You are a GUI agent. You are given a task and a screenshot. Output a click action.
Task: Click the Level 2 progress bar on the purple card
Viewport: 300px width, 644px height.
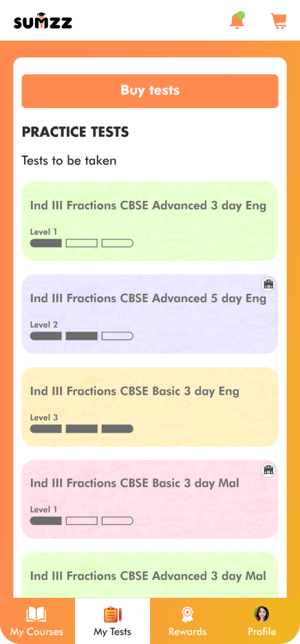click(x=82, y=336)
